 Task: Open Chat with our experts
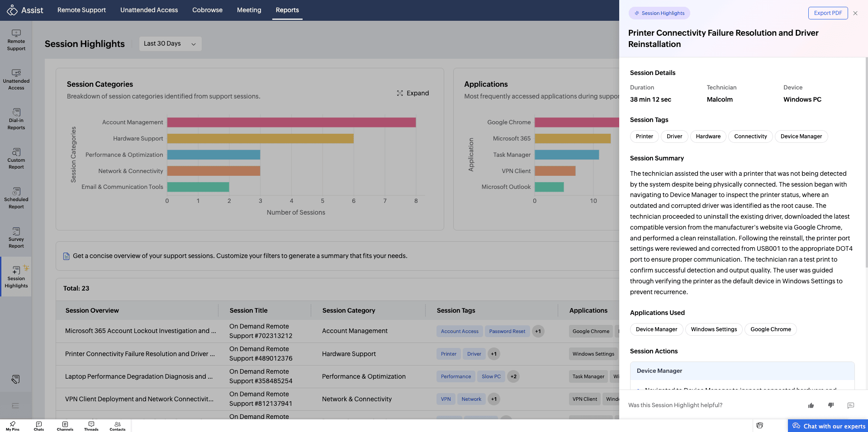[828, 426]
